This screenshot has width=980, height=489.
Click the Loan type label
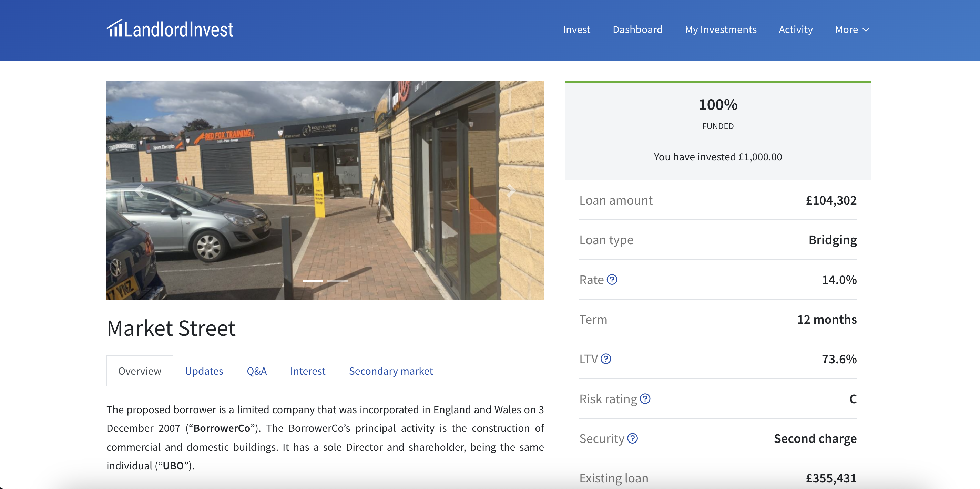(606, 240)
